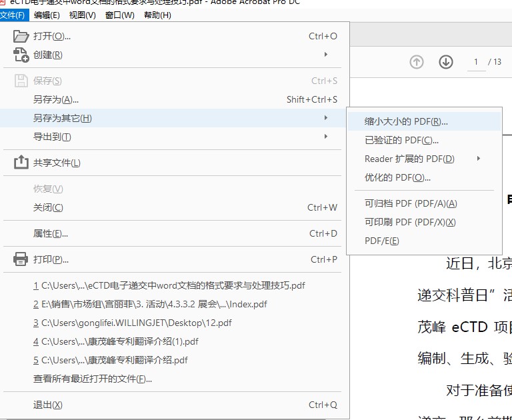
Task: Click the Create PDF icon
Action: pyautogui.click(x=21, y=55)
